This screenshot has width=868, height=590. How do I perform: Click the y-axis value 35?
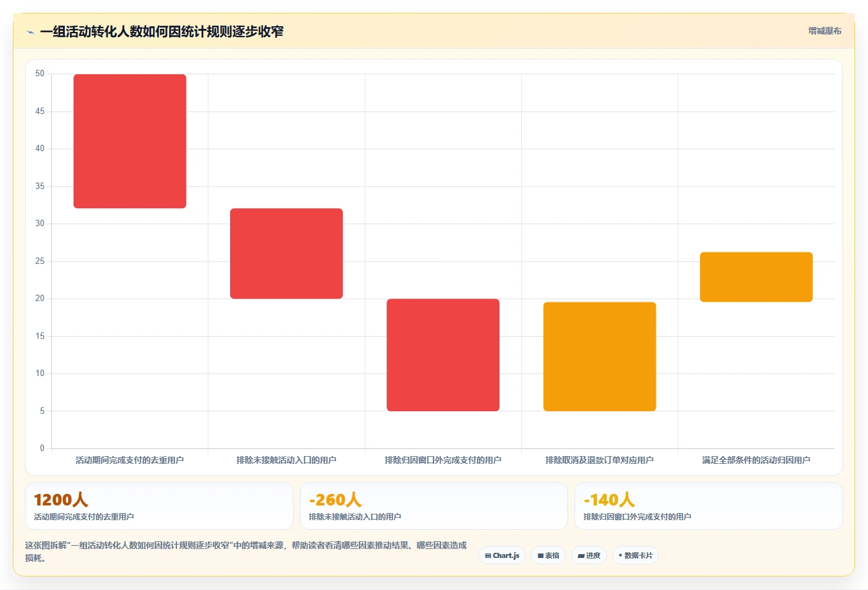point(40,186)
